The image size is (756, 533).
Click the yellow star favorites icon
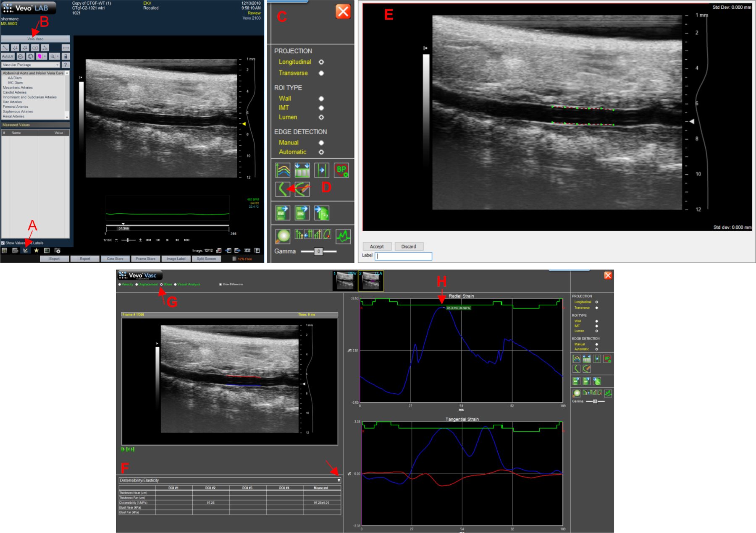click(x=37, y=251)
